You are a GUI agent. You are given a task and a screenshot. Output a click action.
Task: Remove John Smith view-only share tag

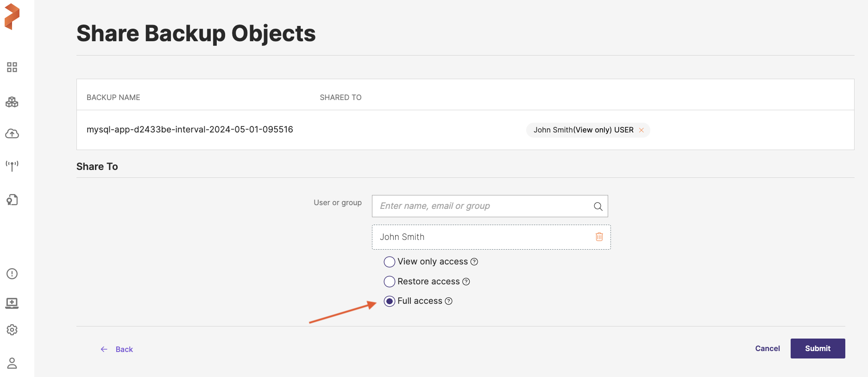[642, 130]
